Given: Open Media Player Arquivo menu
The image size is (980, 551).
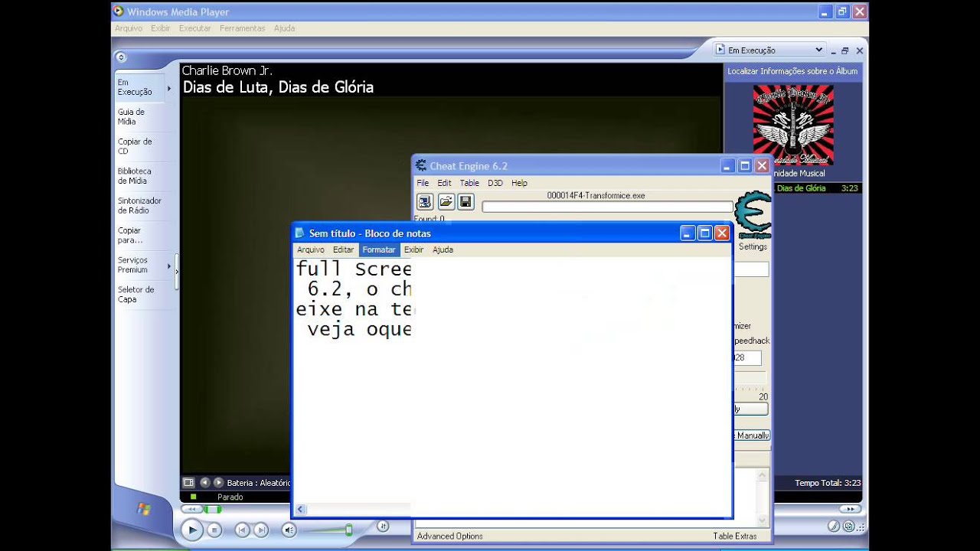Looking at the screenshot, I should [x=129, y=28].
